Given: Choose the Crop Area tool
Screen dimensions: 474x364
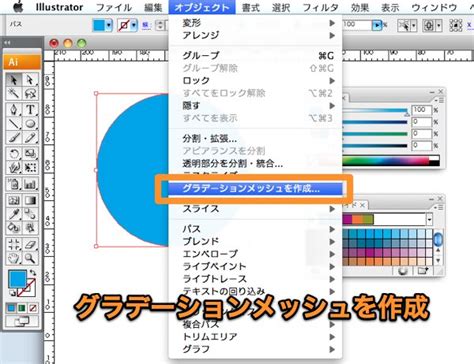Looking at the screenshot, I should 14,244.
